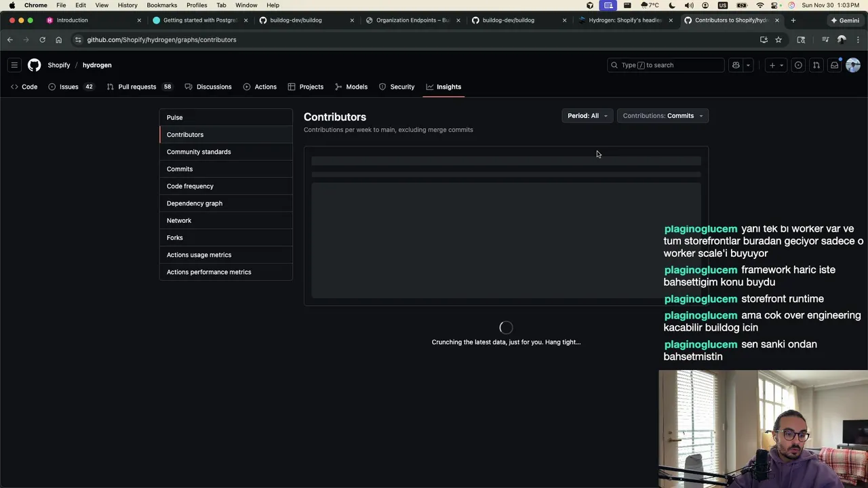Open Commits in the Insights sidebar
The image size is (868, 488).
[x=226, y=169]
